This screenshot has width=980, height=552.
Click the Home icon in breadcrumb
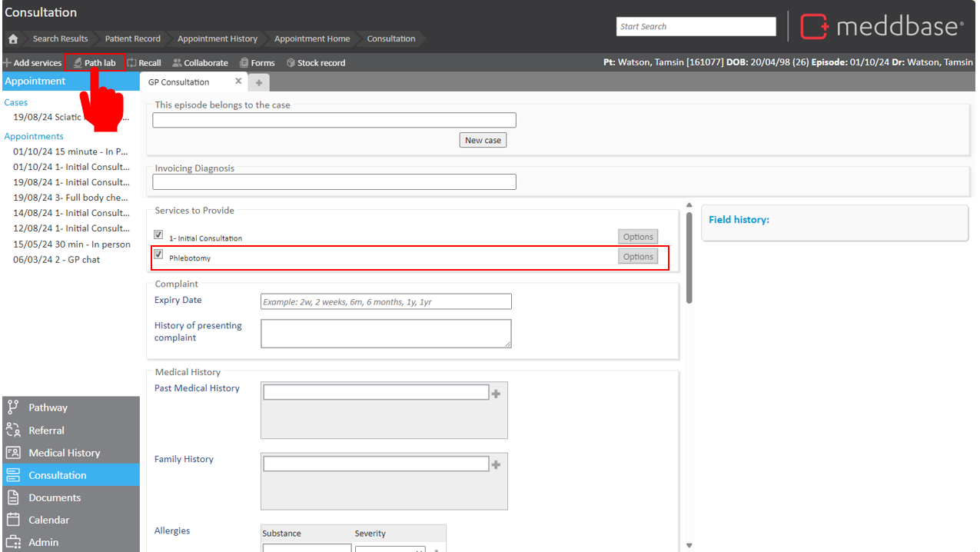click(13, 39)
